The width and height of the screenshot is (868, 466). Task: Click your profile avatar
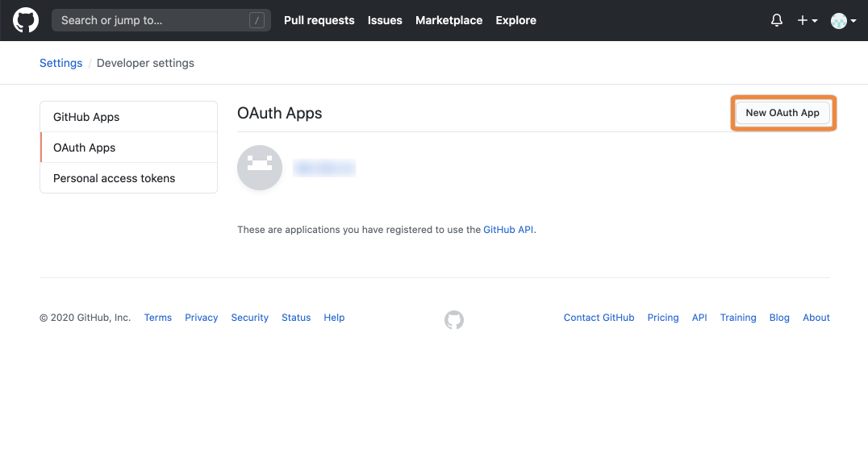tap(838, 19)
